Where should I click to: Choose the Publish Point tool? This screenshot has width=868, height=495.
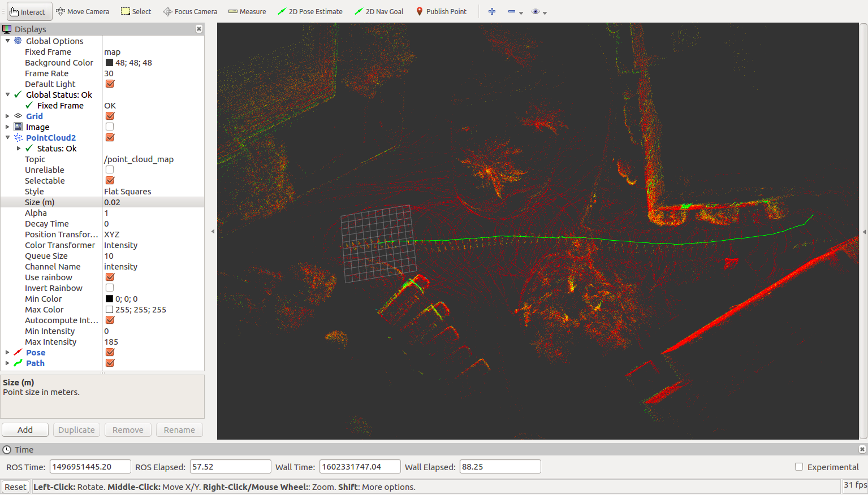pos(441,11)
